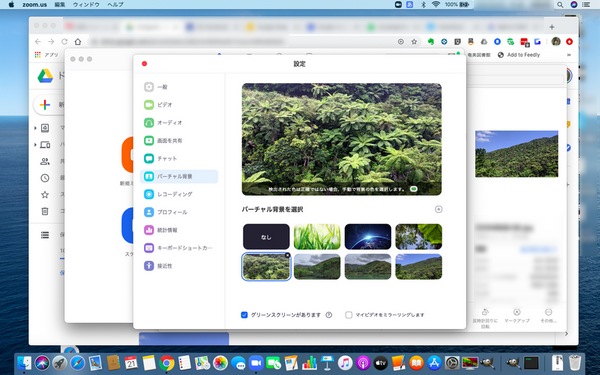Viewport: 600px width, 375px height.
Task: Open Finder from the Dock
Action: (x=24, y=363)
